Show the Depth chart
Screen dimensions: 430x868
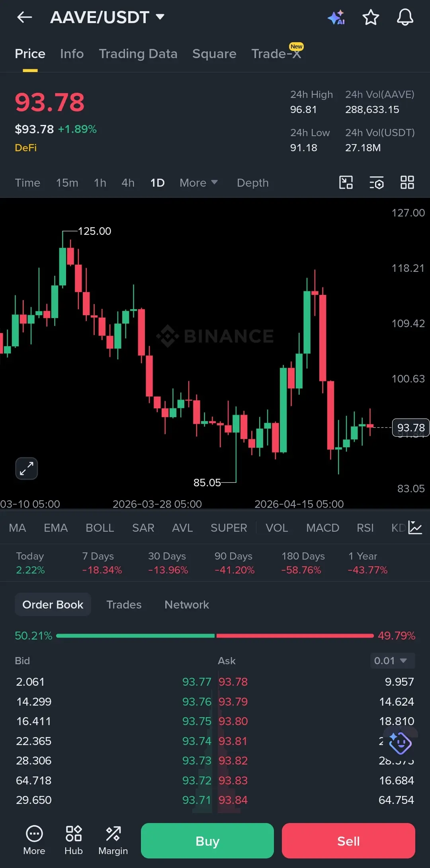click(x=253, y=183)
